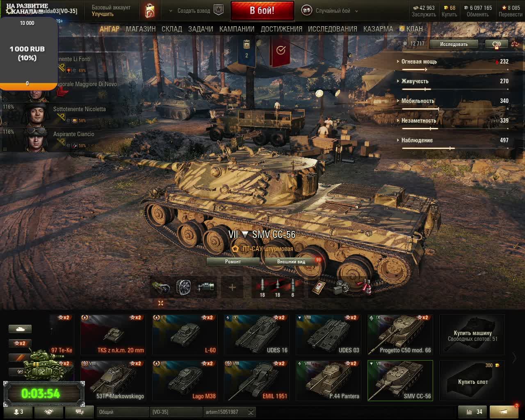Open chat channels speech bubble icon
Viewport: 525px width, 420px height.
79,412
